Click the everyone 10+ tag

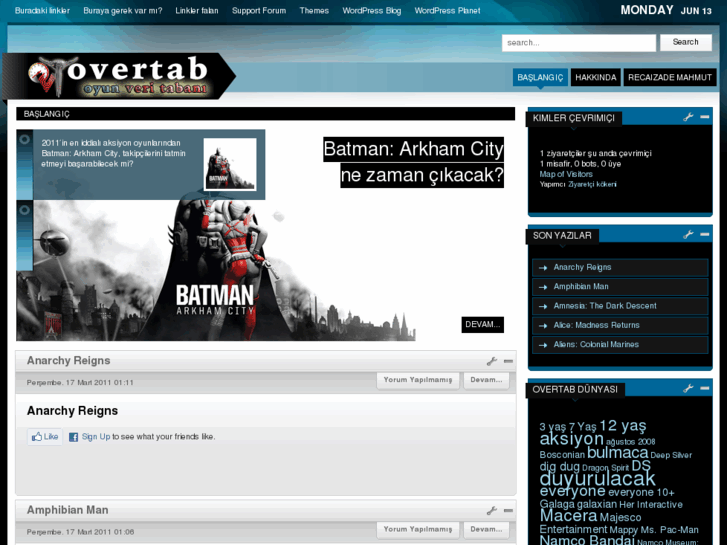click(x=641, y=493)
